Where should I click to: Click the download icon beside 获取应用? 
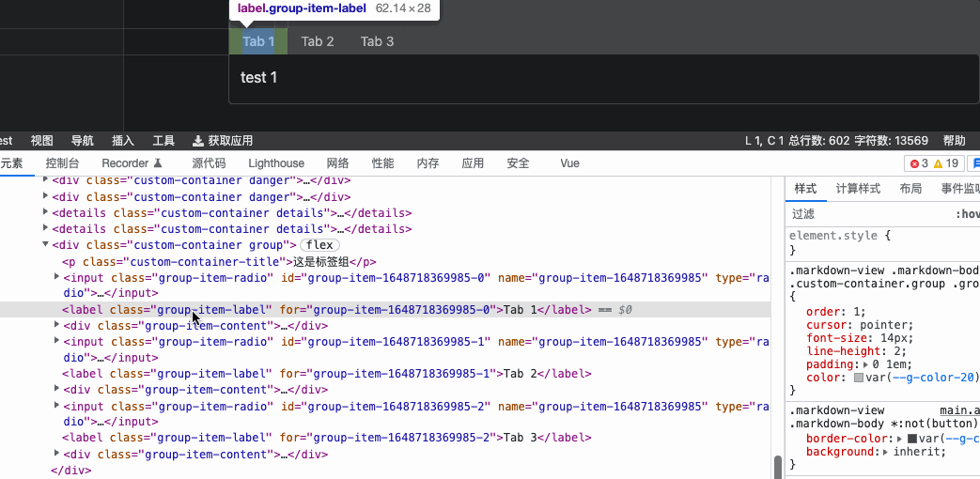click(x=198, y=141)
